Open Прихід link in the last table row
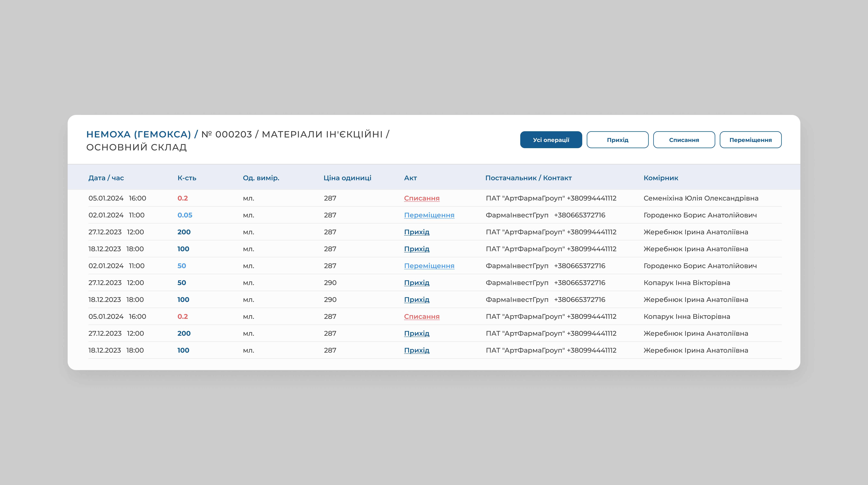 (417, 350)
